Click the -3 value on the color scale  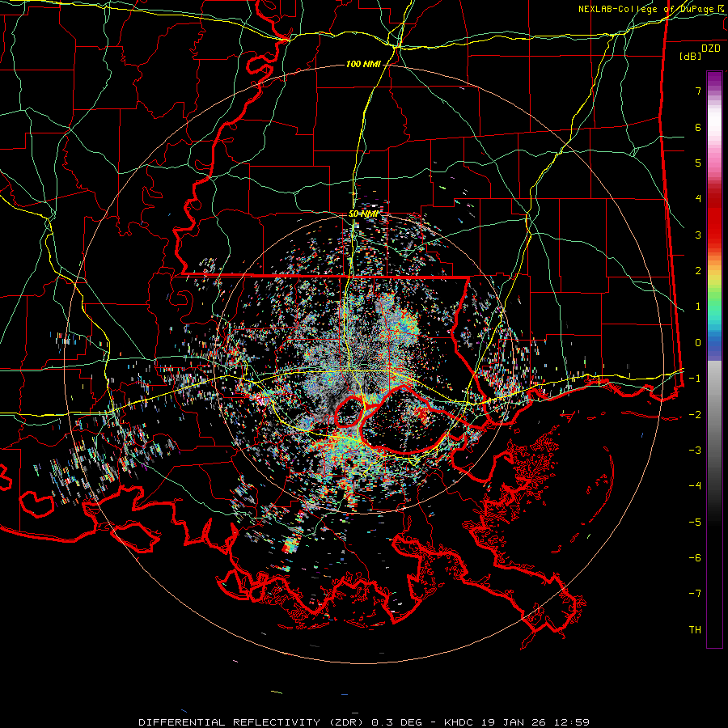[695, 451]
